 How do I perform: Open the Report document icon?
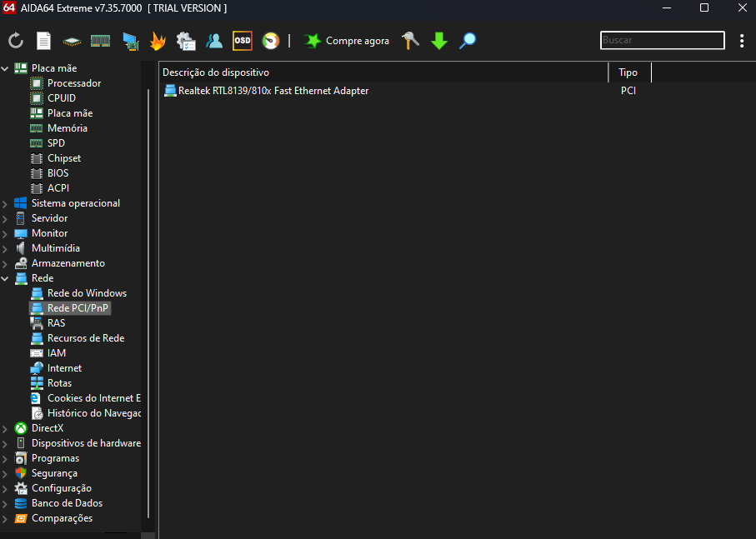click(x=44, y=41)
